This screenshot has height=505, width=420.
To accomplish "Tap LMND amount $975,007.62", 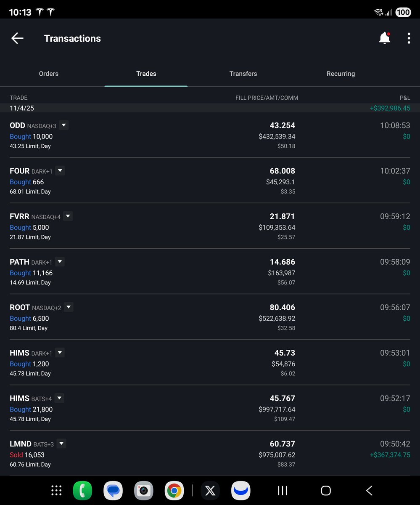I will tap(277, 455).
